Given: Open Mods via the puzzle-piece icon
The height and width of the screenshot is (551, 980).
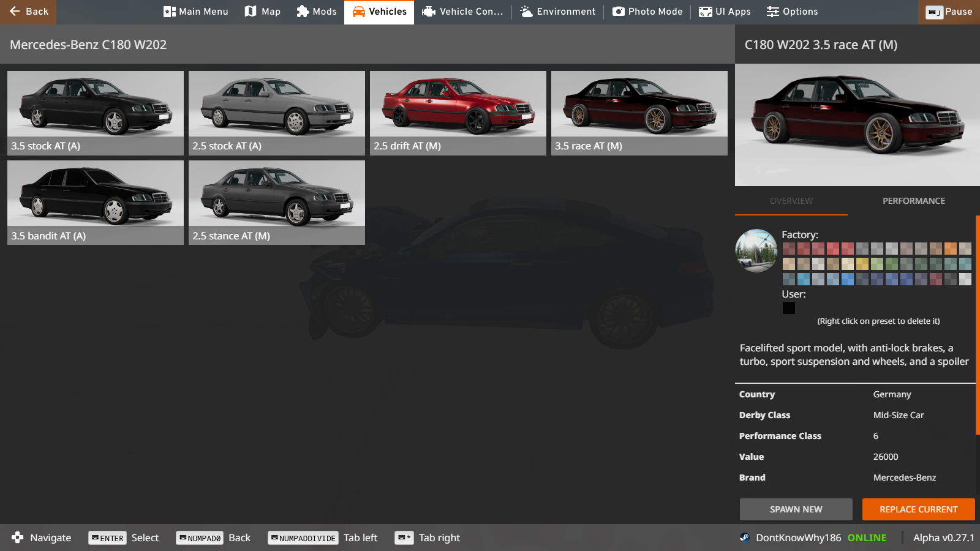Looking at the screenshot, I should [x=303, y=12].
